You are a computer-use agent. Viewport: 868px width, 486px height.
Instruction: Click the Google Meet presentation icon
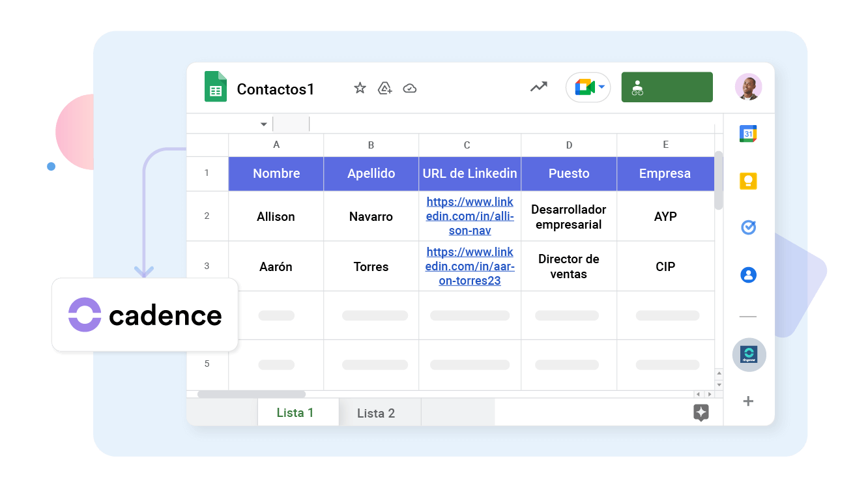tap(585, 87)
